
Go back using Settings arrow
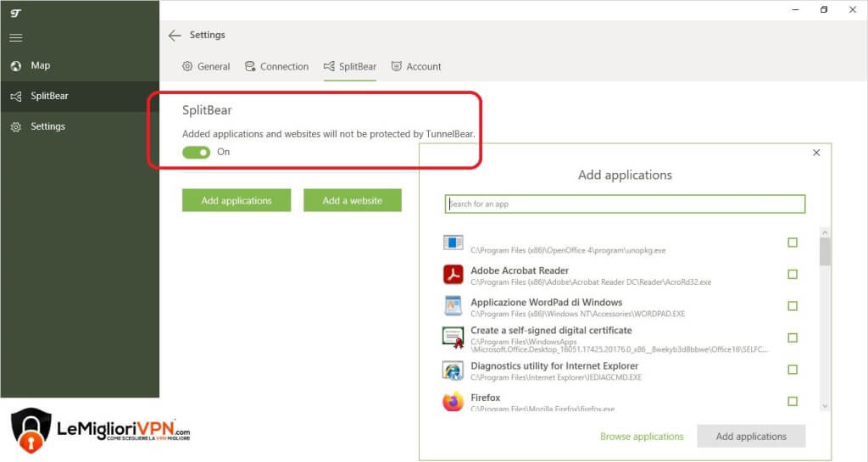point(175,36)
